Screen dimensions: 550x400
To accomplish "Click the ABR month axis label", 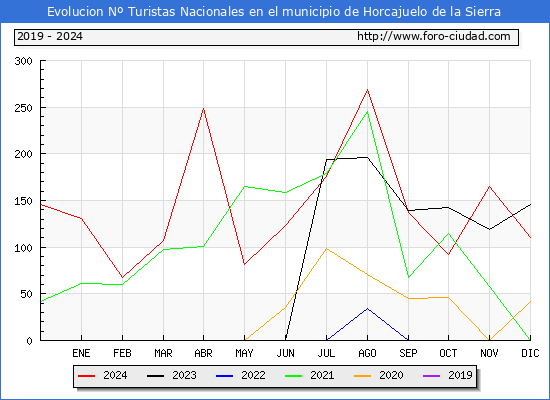I will (203, 353).
